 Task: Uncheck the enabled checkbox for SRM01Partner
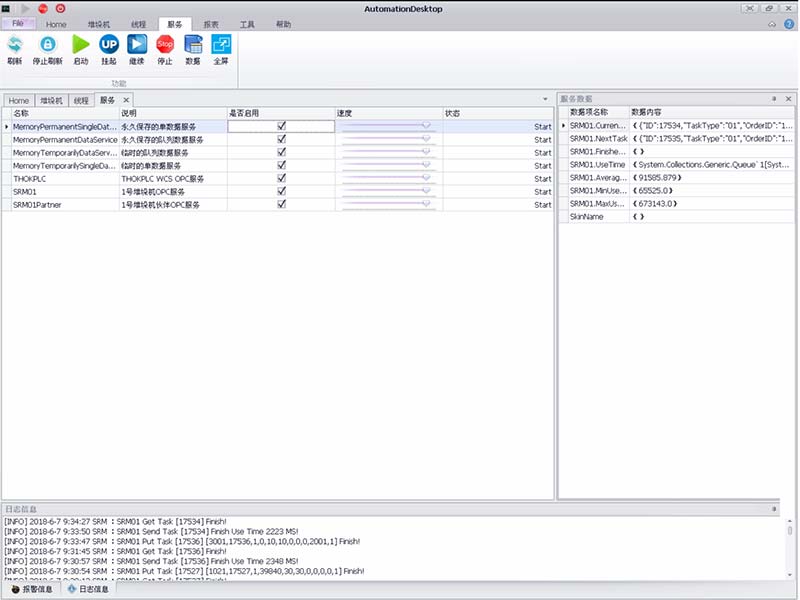tap(282, 204)
